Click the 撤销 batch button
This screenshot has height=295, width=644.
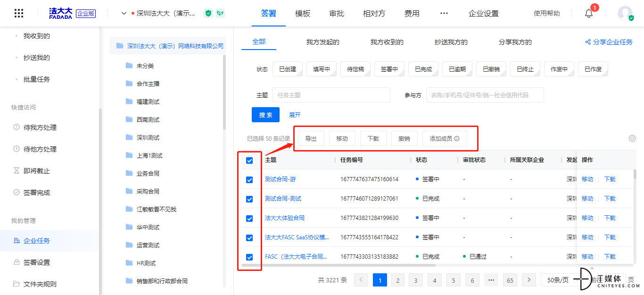pos(404,139)
